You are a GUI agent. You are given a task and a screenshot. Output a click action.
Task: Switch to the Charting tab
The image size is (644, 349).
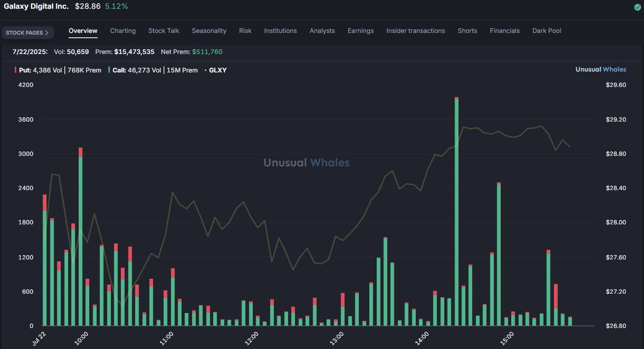click(123, 31)
